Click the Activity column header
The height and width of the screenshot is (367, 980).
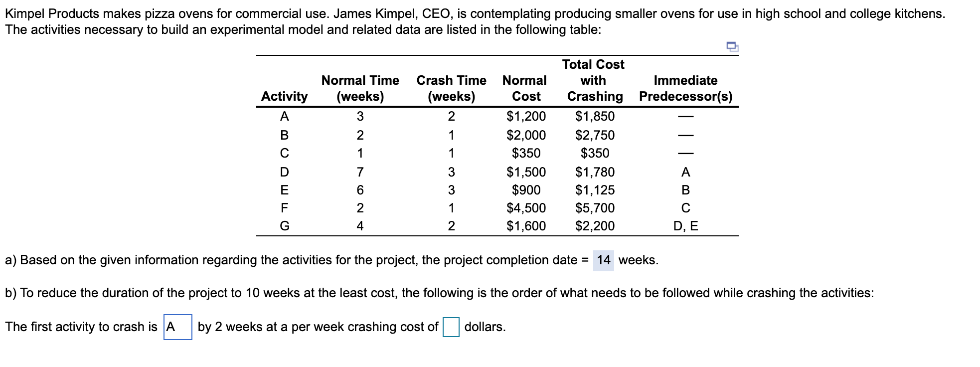(284, 96)
